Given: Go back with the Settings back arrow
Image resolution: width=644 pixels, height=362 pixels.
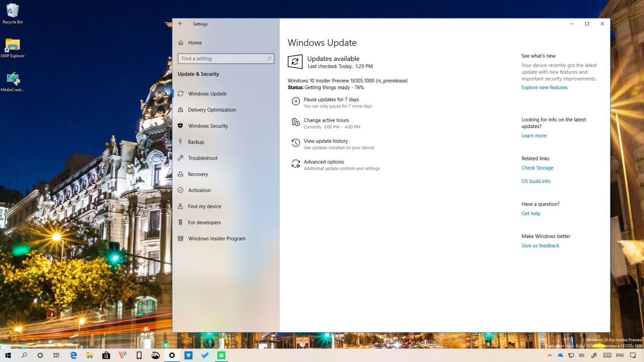Looking at the screenshot, I should [x=180, y=24].
